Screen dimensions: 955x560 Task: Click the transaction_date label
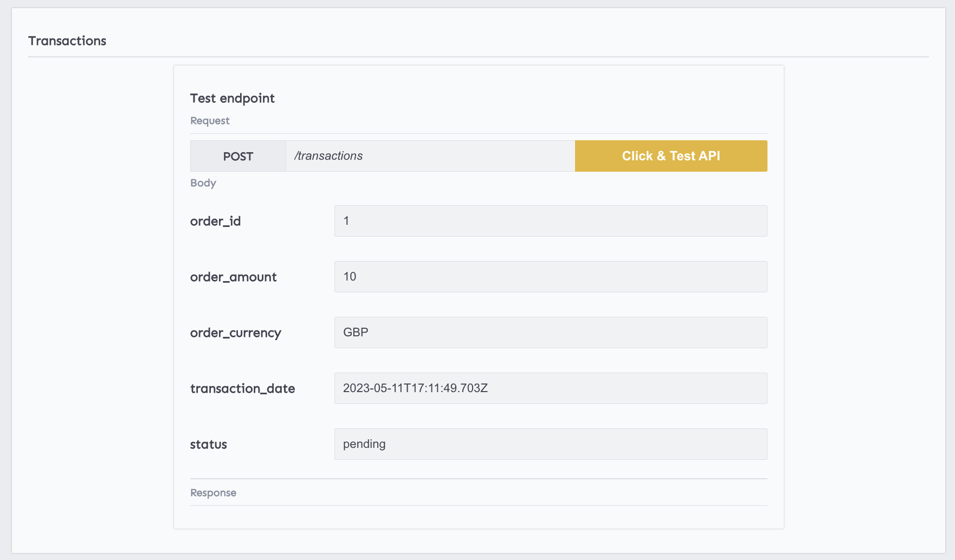pos(242,388)
